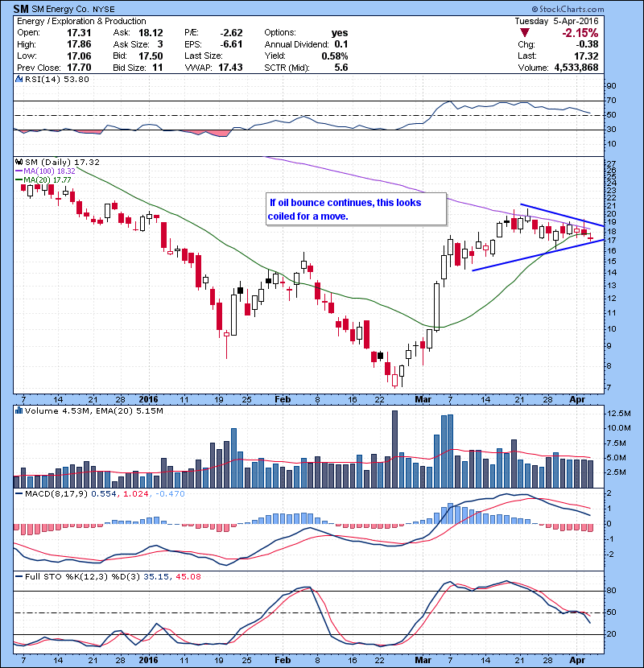Click 'Feb' on the price chart date axis
The height and width of the screenshot is (668, 644).
click(x=283, y=400)
